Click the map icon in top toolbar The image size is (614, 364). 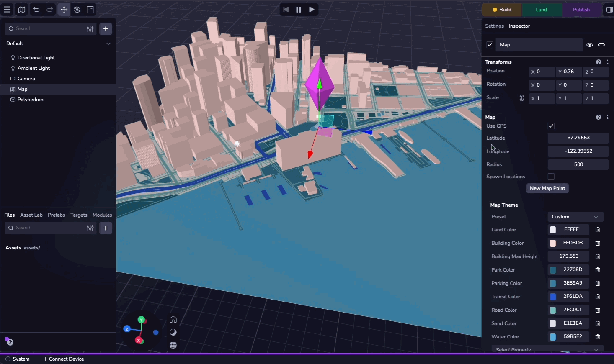pyautogui.click(x=22, y=10)
